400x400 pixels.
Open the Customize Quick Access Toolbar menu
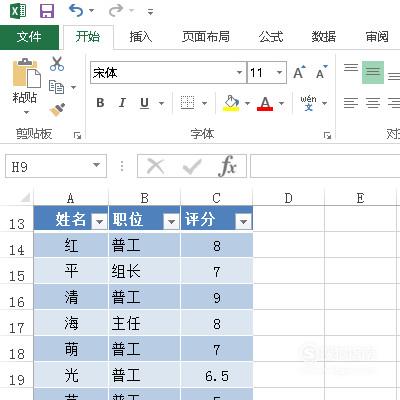tap(151, 12)
